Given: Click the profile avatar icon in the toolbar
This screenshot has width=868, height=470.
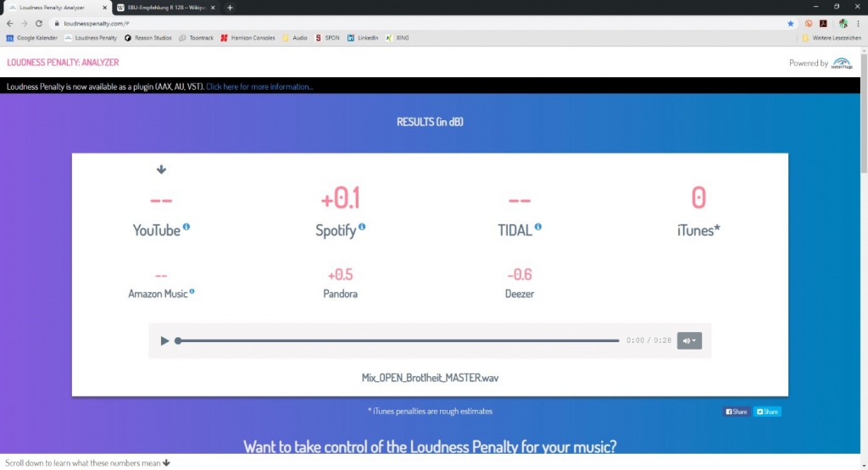Looking at the screenshot, I should [843, 24].
